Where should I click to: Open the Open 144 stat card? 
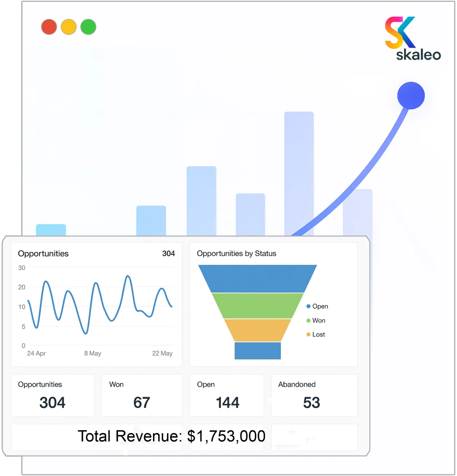[x=227, y=396]
